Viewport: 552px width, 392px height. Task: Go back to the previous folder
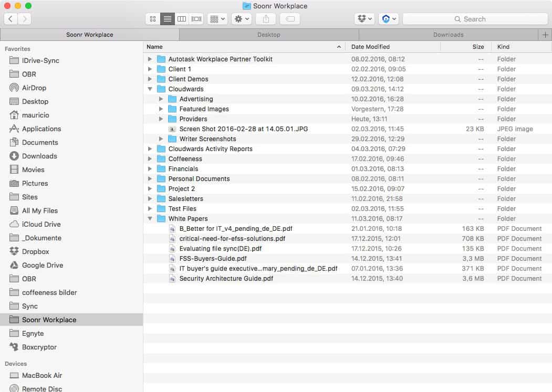pyautogui.click(x=11, y=19)
